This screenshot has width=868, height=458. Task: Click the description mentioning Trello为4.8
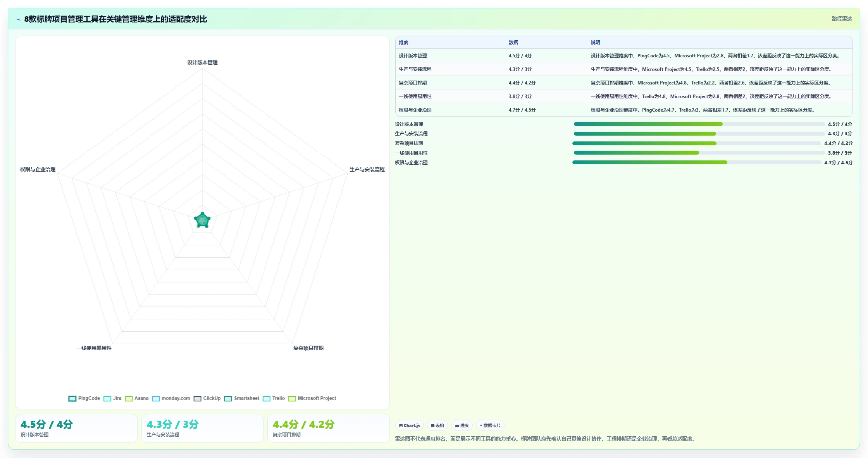point(711,96)
